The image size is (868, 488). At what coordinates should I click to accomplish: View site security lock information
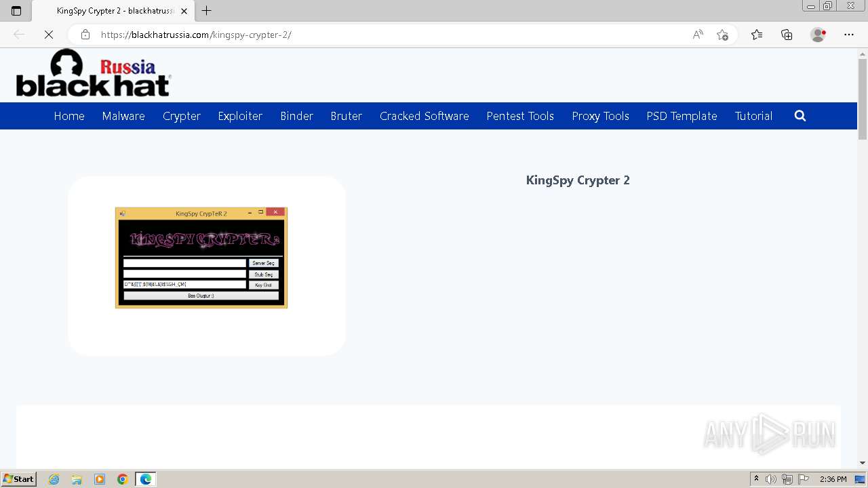(x=85, y=35)
